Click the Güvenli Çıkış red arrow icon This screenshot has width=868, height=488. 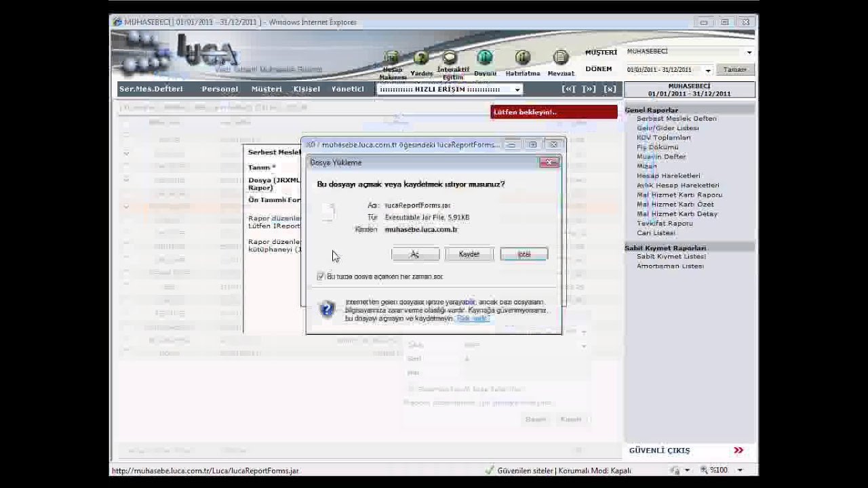click(x=738, y=450)
